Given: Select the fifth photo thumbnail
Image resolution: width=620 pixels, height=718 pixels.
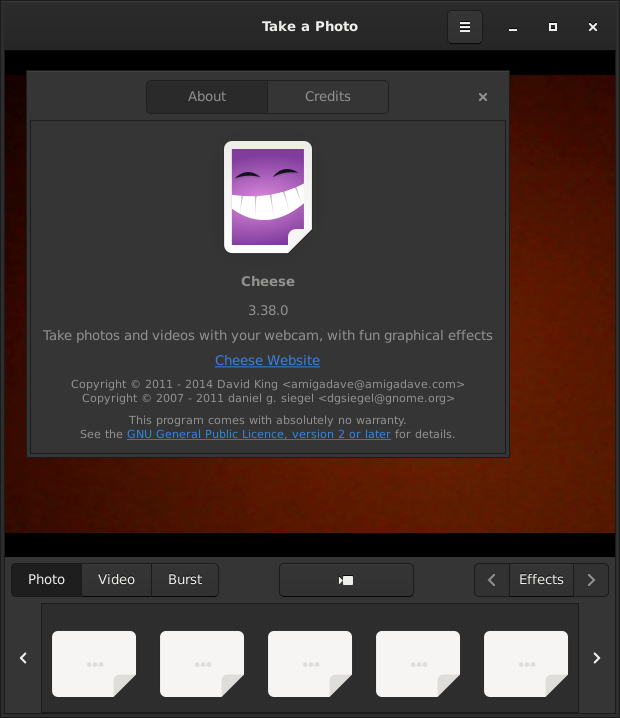Looking at the screenshot, I should pyautogui.click(x=526, y=663).
